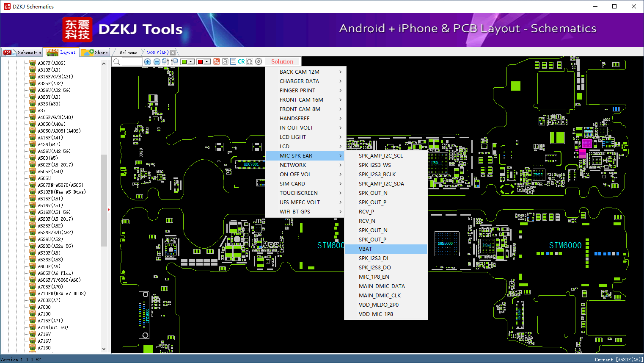
Task: Click the red DZKJ logo in the banner
Action: (x=77, y=30)
